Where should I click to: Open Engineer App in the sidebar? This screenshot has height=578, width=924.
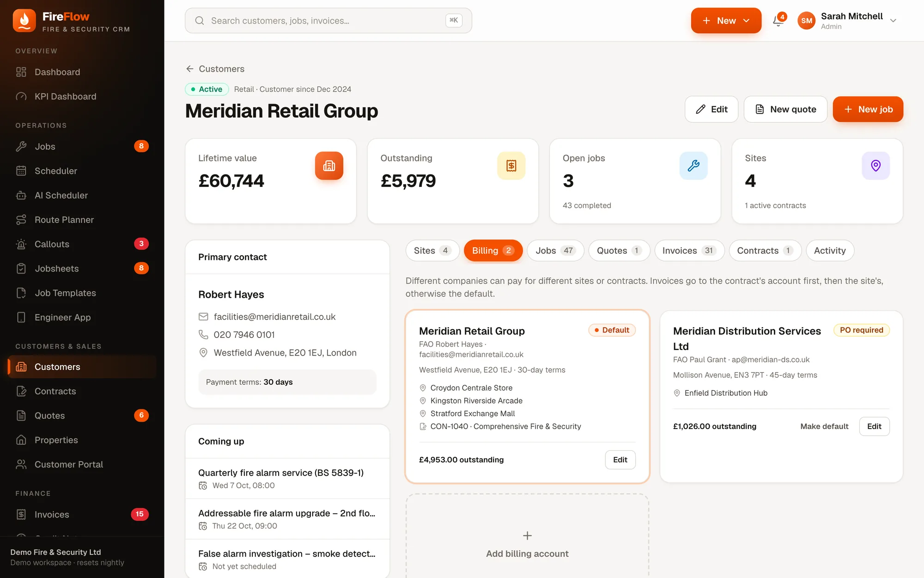point(82,317)
